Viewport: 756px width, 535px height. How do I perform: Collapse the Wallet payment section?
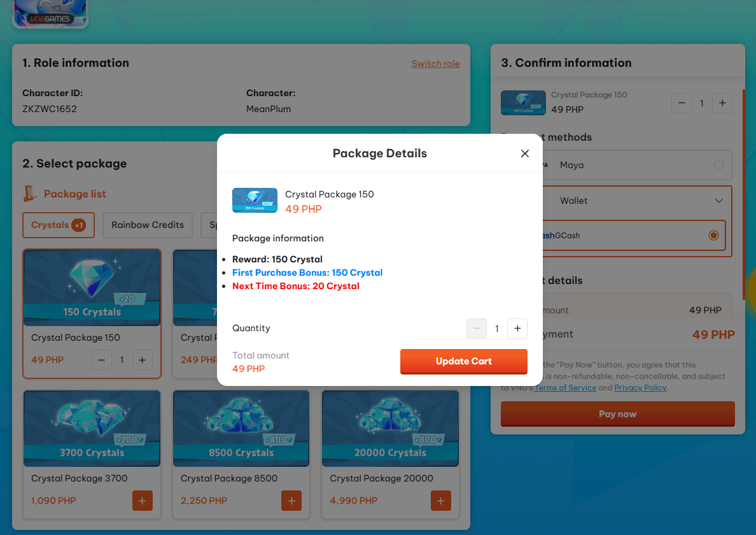(x=719, y=201)
